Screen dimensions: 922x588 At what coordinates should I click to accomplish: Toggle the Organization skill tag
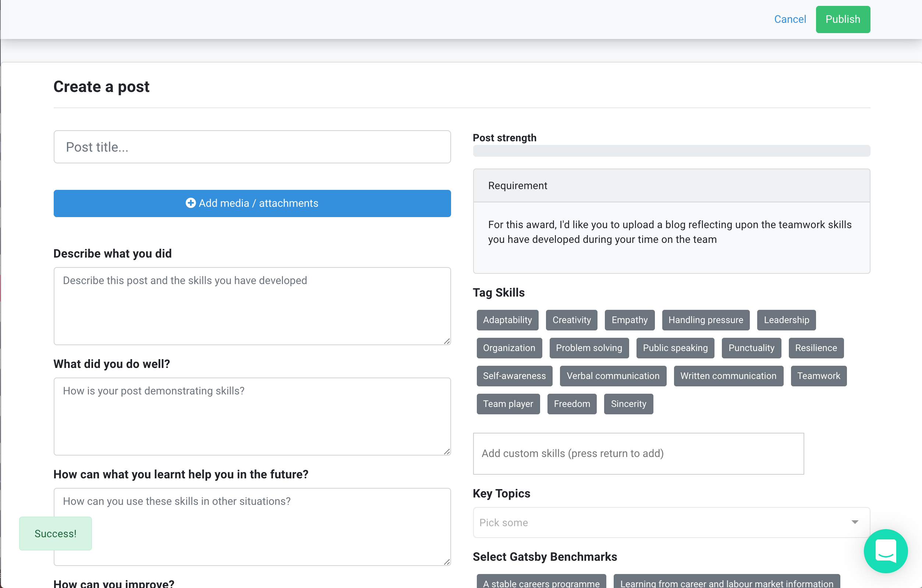[509, 348]
